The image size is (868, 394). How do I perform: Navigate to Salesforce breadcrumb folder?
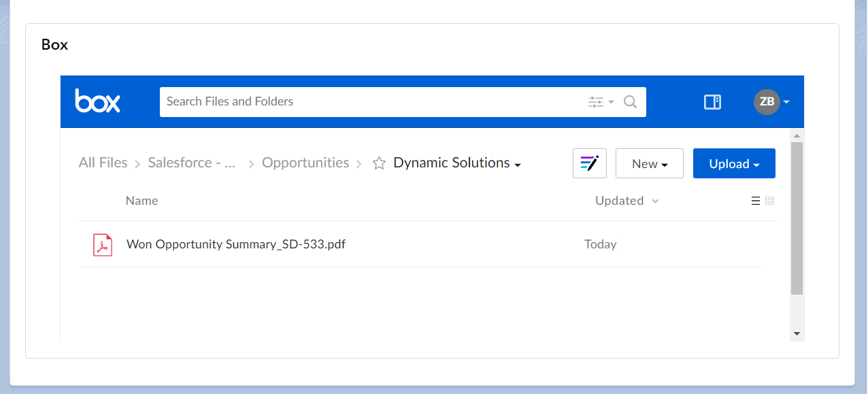[x=192, y=163]
